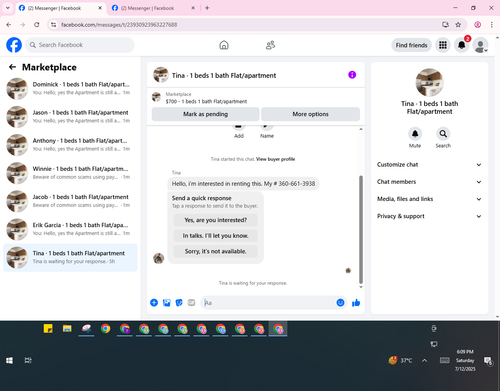Search in conversation with the magnifier icon

[x=443, y=134]
